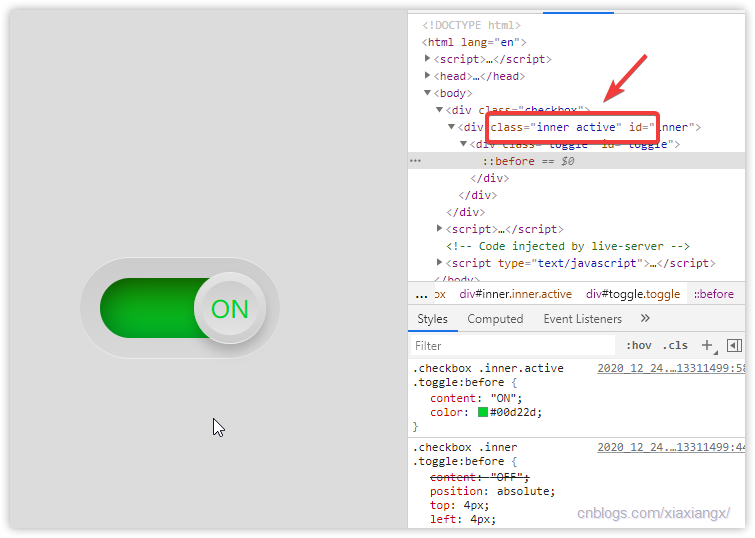Expand the script type text/javascript node
Screen dimensions: 755x538
(x=439, y=262)
